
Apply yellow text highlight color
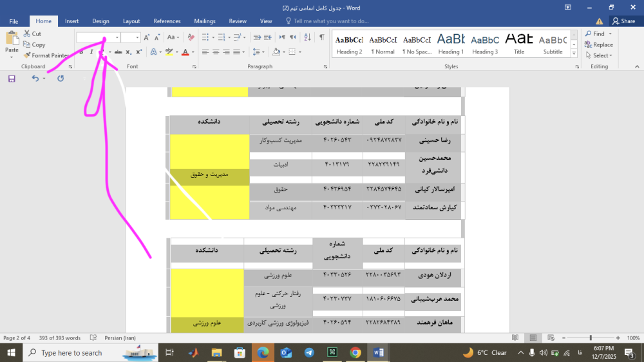tap(169, 52)
